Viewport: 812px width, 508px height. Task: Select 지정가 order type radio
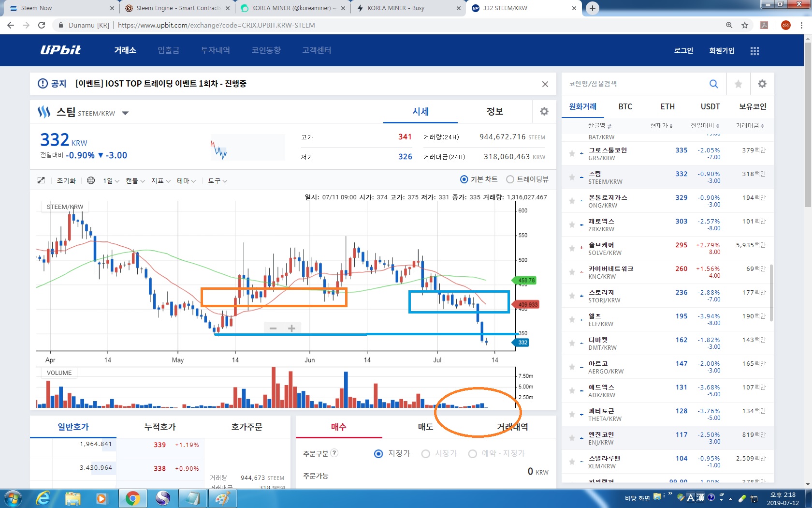tap(378, 454)
